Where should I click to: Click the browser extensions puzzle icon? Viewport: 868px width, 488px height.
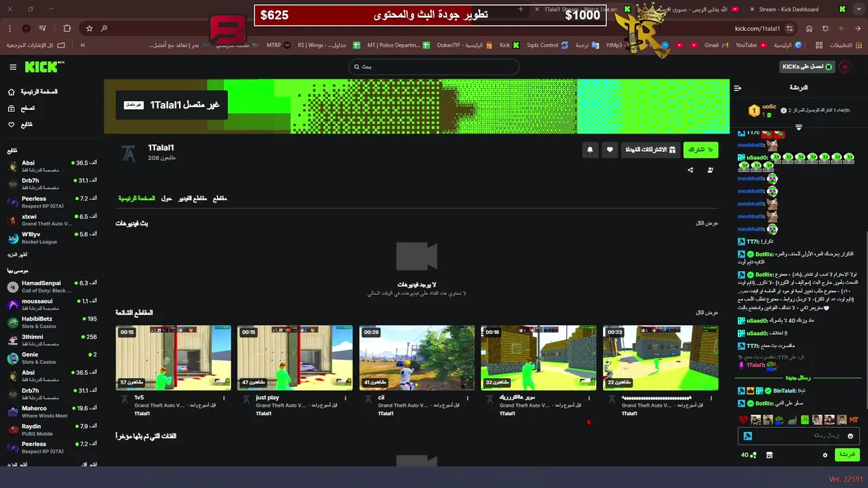pos(67,28)
